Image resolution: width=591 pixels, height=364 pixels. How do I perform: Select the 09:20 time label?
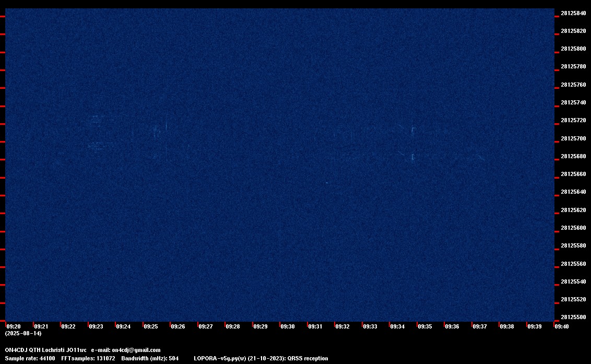coord(14,326)
